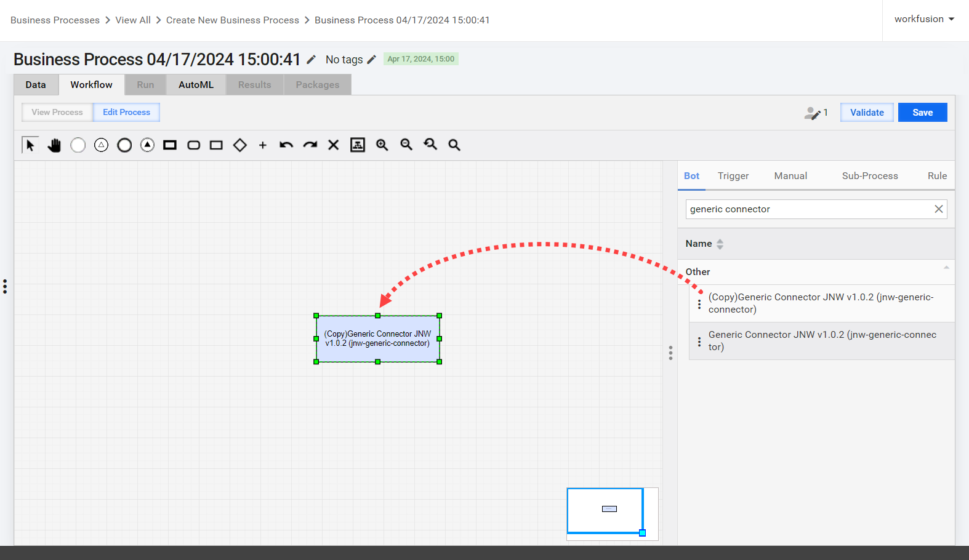Open the Run tab
969x560 pixels.
(x=146, y=85)
